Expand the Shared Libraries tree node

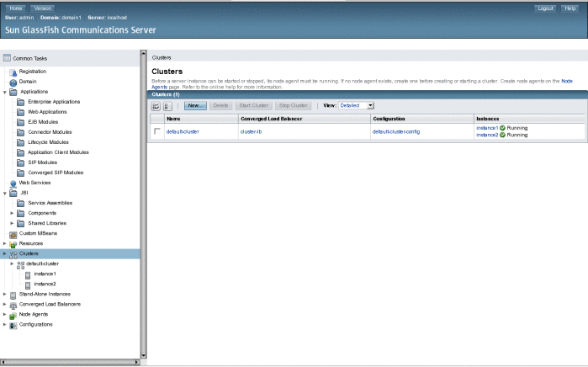(x=12, y=223)
